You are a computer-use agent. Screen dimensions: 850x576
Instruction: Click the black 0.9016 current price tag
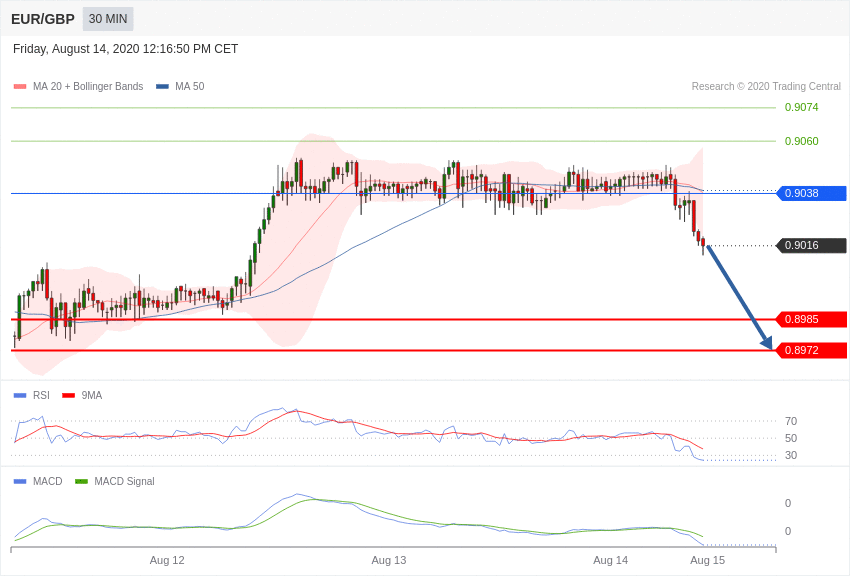(x=812, y=245)
